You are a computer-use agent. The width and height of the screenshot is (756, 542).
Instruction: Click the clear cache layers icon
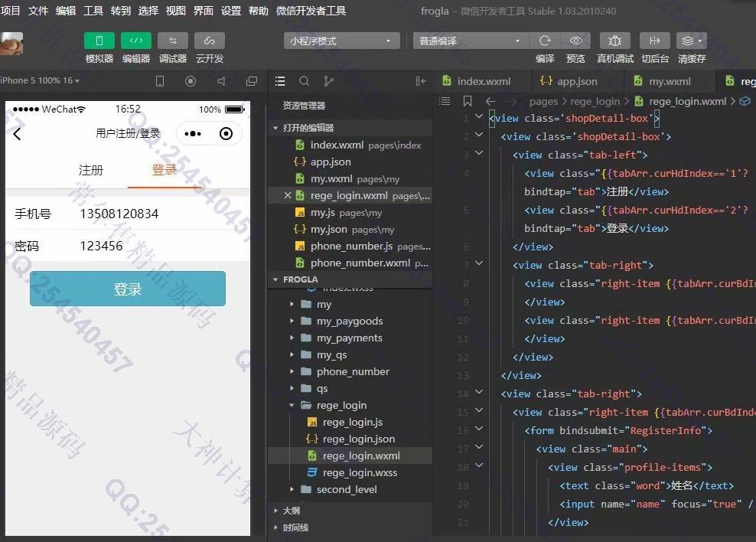tap(690, 41)
